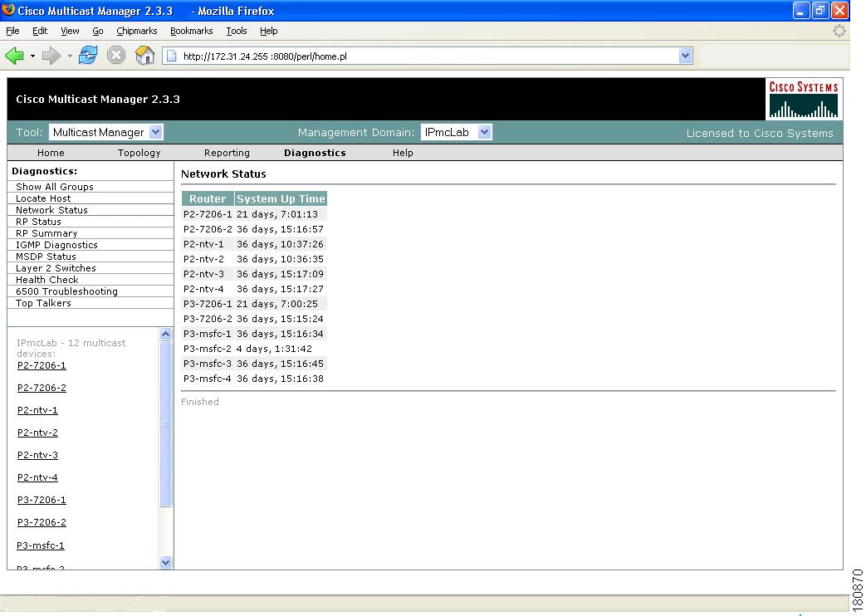Click the device list scrollbar down arrow
Image resolution: width=866 pixels, height=616 pixels.
[166, 562]
